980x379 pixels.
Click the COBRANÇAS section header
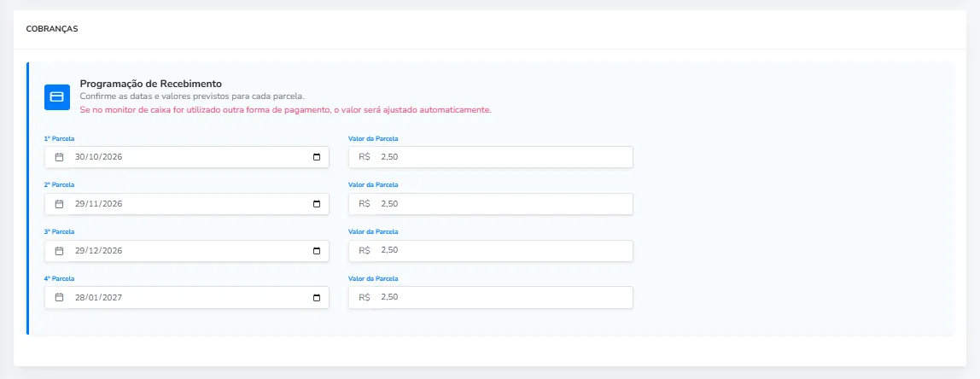(x=52, y=29)
